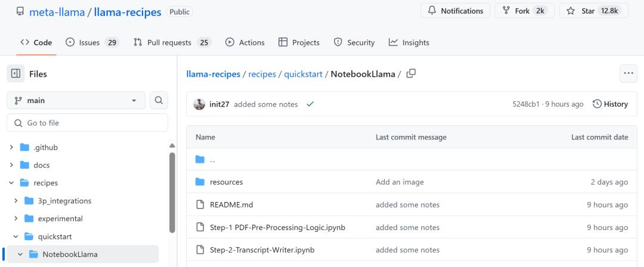644x267 pixels.
Task: Select quickstart in the file tree
Action: pyautogui.click(x=55, y=237)
